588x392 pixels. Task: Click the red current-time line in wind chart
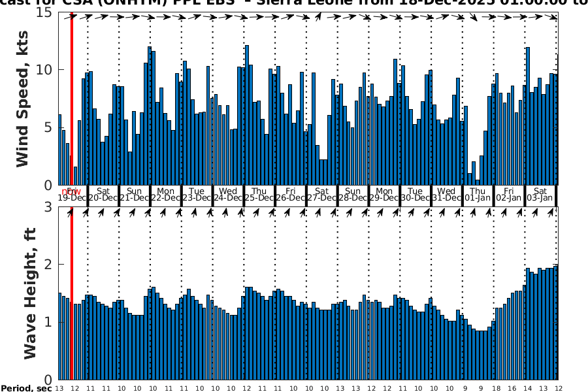click(x=71, y=98)
